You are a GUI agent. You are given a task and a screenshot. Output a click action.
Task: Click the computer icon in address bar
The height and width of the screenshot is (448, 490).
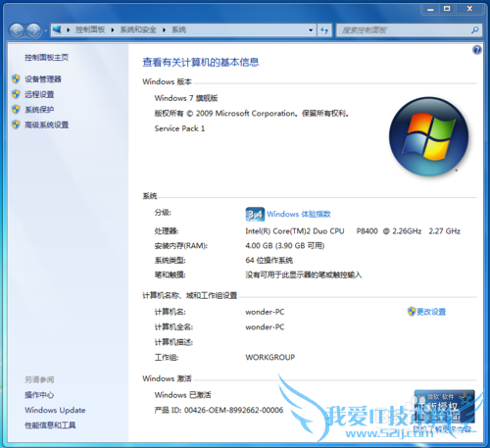pos(57,29)
